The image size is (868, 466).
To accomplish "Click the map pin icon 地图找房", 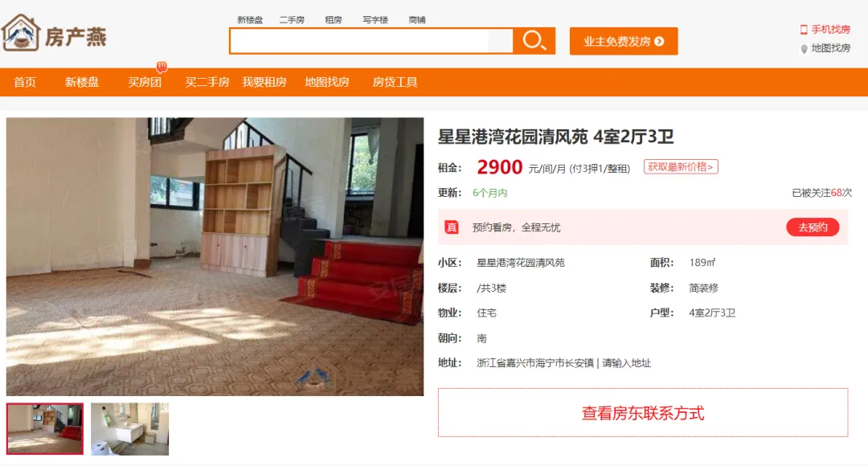I will click(804, 49).
